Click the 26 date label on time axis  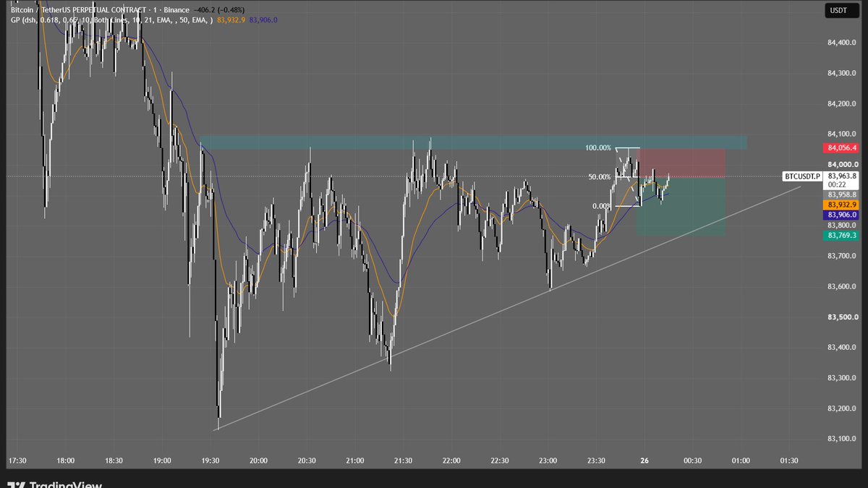(x=644, y=461)
